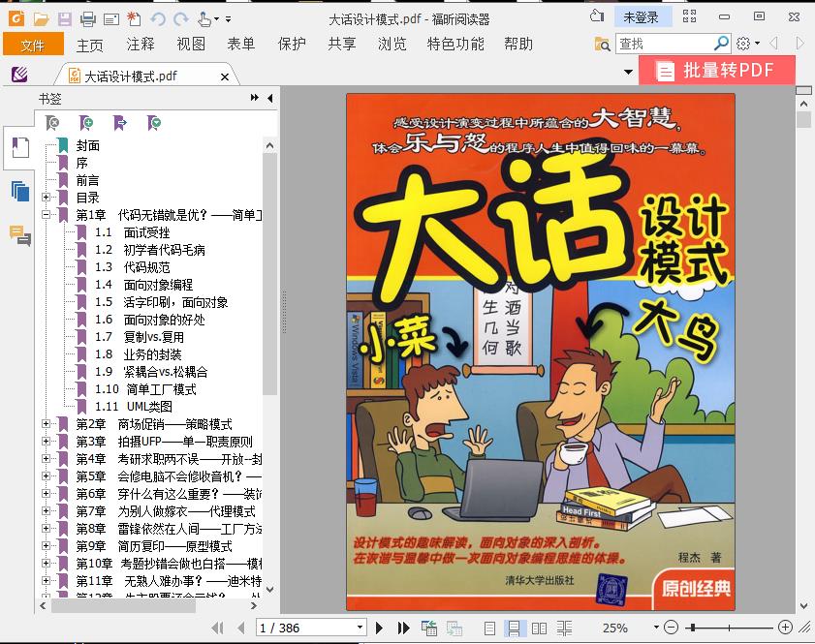815x644 pixels.
Task: Open bookmark 1.7 复制vs.复用
Action: coord(140,337)
